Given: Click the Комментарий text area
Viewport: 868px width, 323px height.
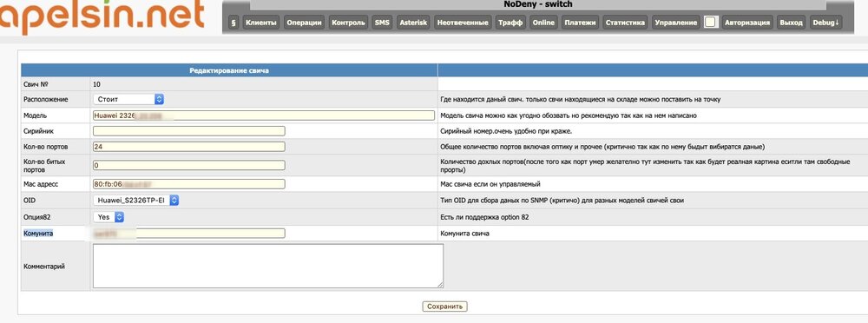Looking at the screenshot, I should coord(268,266).
